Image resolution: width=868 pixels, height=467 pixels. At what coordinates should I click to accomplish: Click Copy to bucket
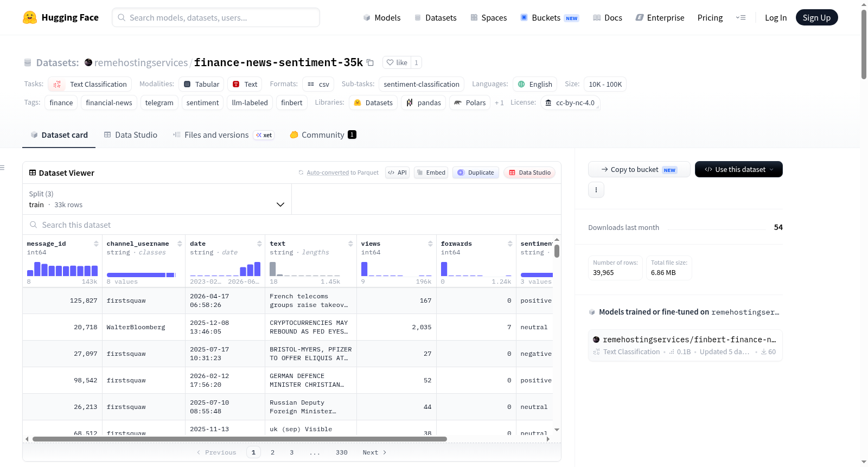tap(639, 169)
